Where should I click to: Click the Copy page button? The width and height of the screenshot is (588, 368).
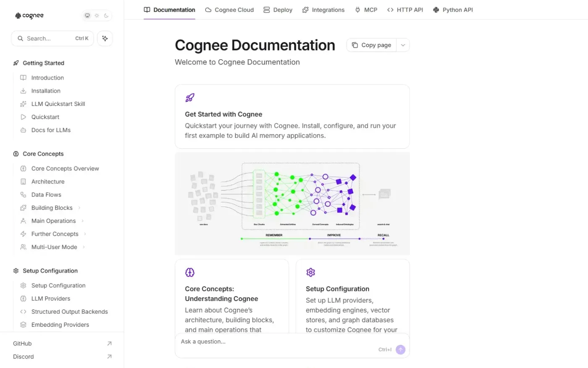371,45
